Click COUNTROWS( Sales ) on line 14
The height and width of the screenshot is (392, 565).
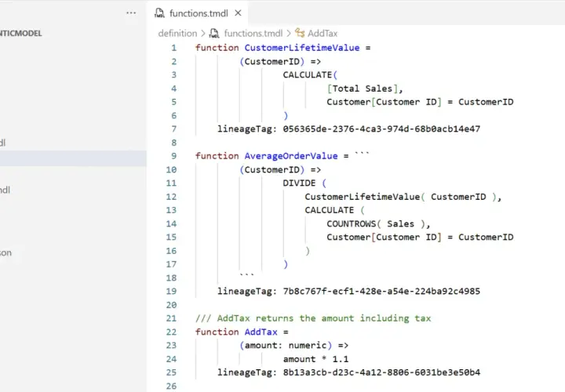tap(375, 224)
